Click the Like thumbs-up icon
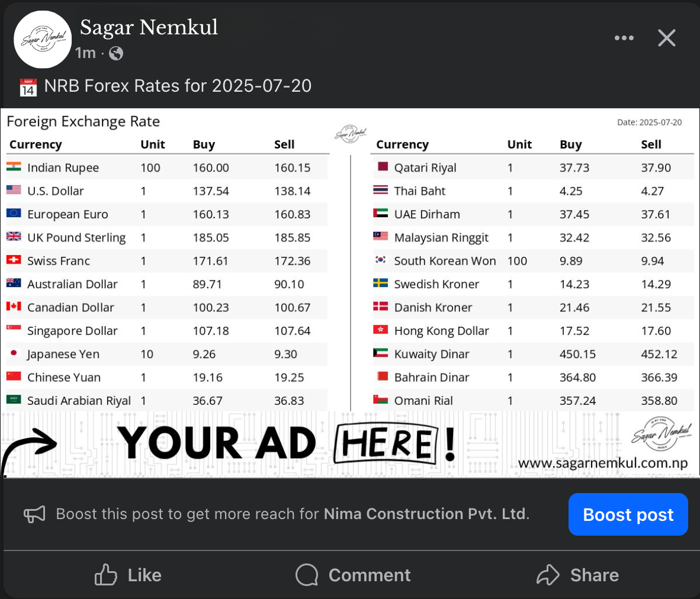The height and width of the screenshot is (599, 700). [x=105, y=575]
